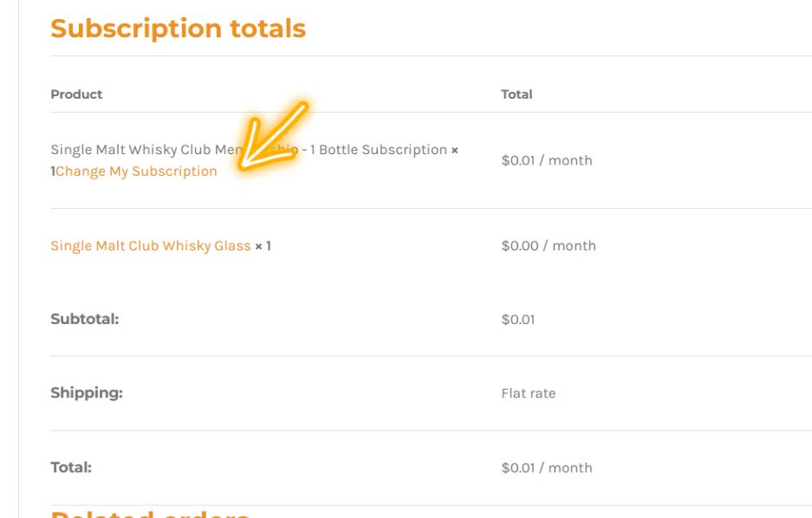The width and height of the screenshot is (812, 518).
Task: Click the "Subtotal:" label
Action: (x=84, y=319)
